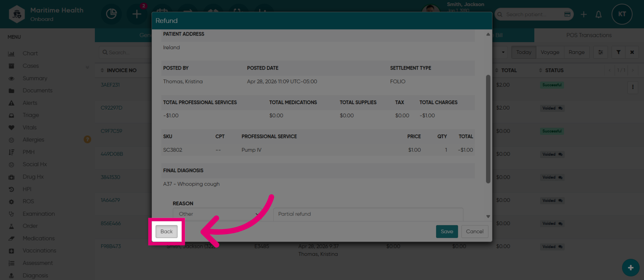
Task: Open Vitals in the sidebar
Action: click(x=30, y=128)
